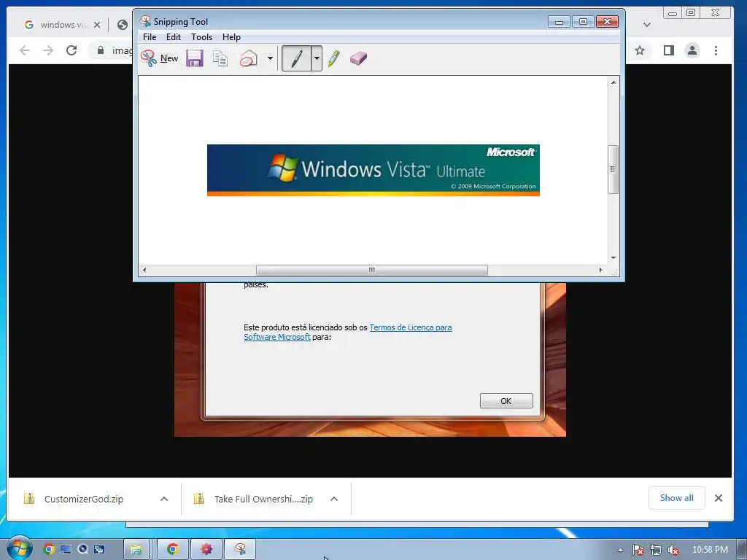This screenshot has height=560, width=747.
Task: Open the Tools menu in Snipping Tool
Action: tap(201, 37)
